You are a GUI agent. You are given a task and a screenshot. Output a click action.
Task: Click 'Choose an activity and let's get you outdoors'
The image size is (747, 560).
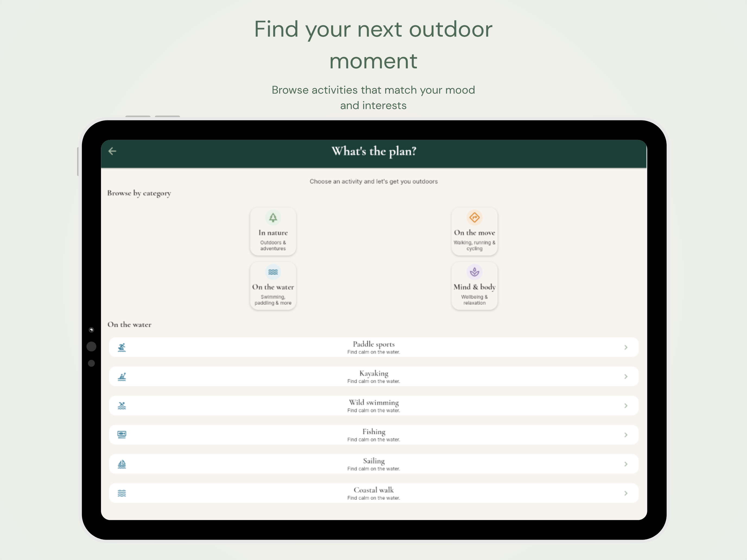coord(373,182)
